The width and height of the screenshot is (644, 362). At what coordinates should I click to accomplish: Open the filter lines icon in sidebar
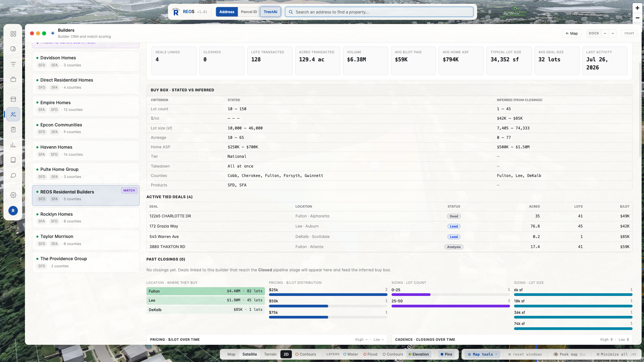pyautogui.click(x=13, y=64)
